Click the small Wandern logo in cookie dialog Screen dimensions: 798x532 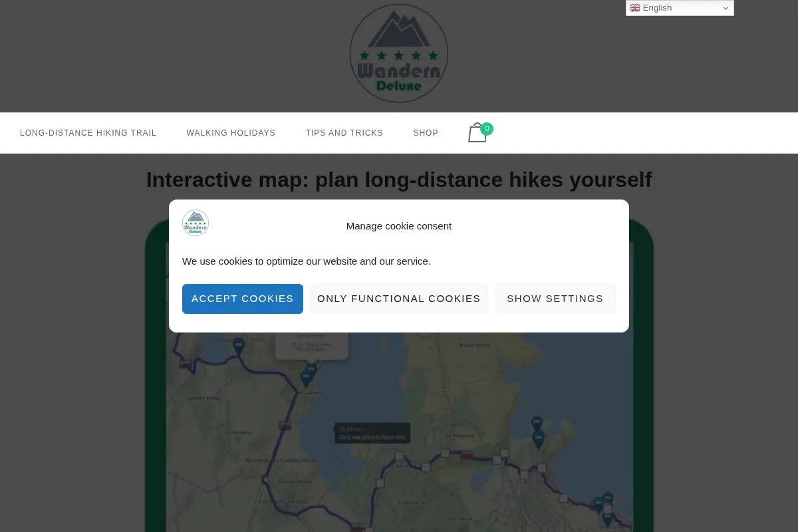pos(196,223)
